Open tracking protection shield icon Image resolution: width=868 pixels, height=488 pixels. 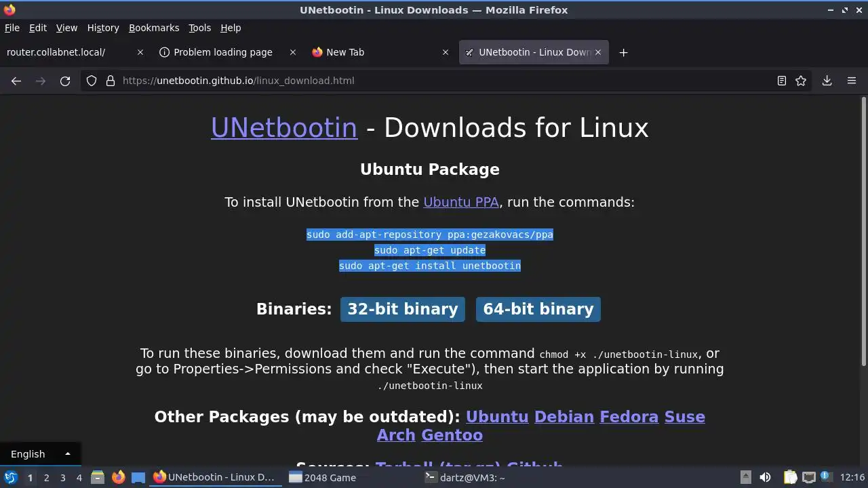[x=92, y=81]
